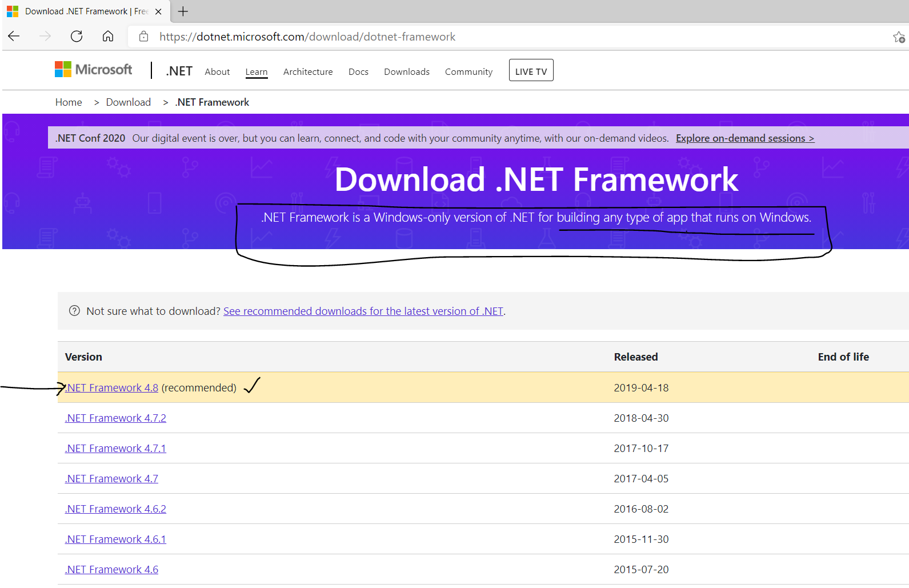Image resolution: width=909 pixels, height=588 pixels.
Task: Click the question mark help icon
Action: click(x=74, y=311)
